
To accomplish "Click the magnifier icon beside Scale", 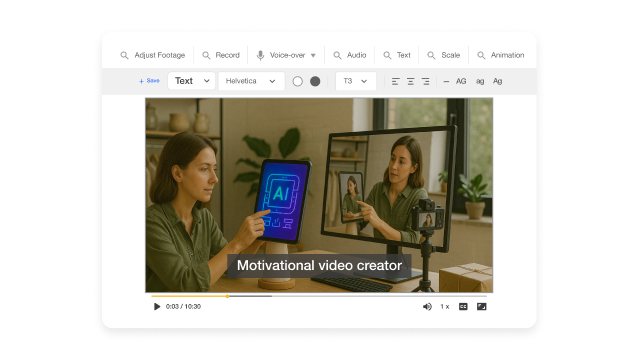I will click(431, 55).
